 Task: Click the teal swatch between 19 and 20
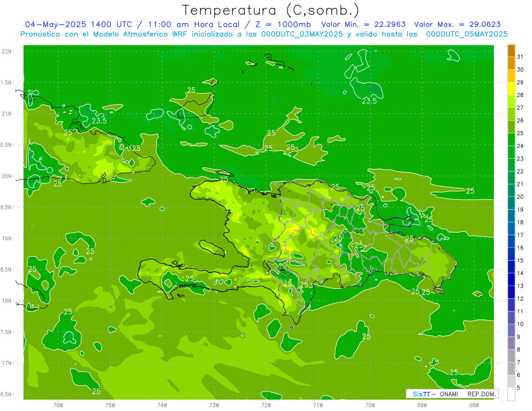[511, 203]
